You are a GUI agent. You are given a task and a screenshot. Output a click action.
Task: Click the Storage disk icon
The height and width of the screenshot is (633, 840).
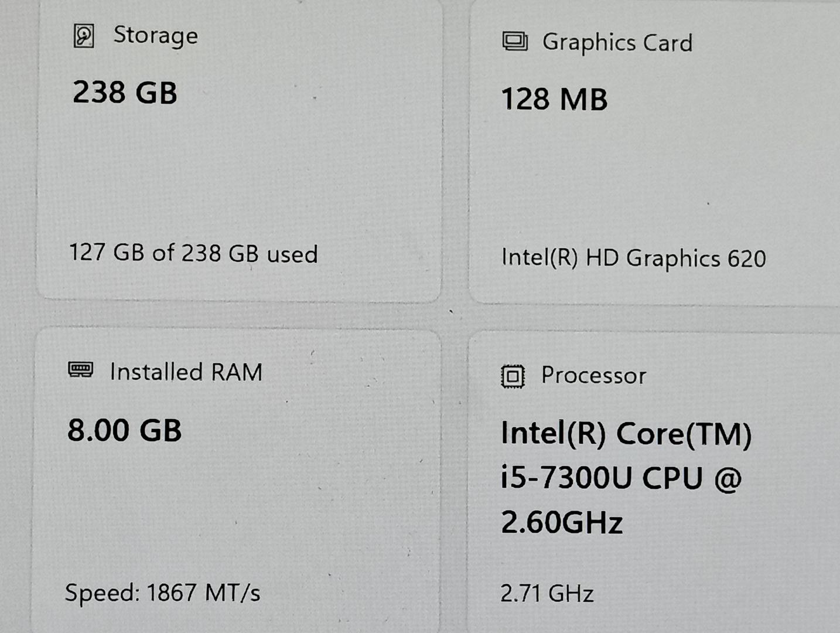tap(84, 36)
